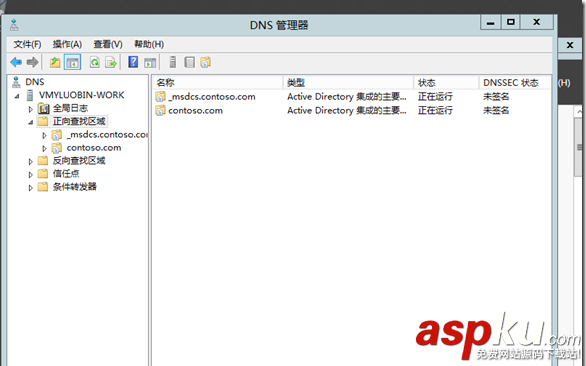
Task: Select the 全局日志 tree node
Action: 70,108
